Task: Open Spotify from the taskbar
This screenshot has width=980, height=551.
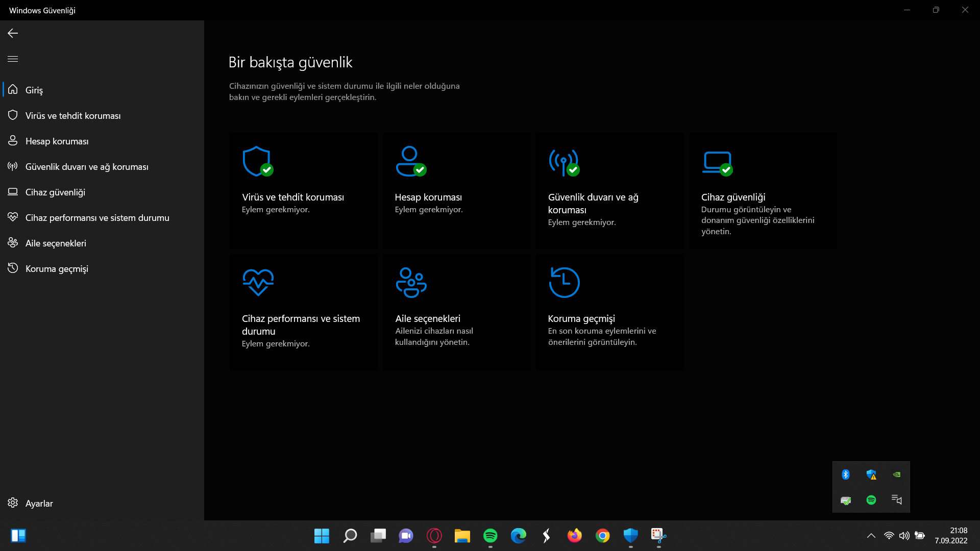Action: point(490,536)
